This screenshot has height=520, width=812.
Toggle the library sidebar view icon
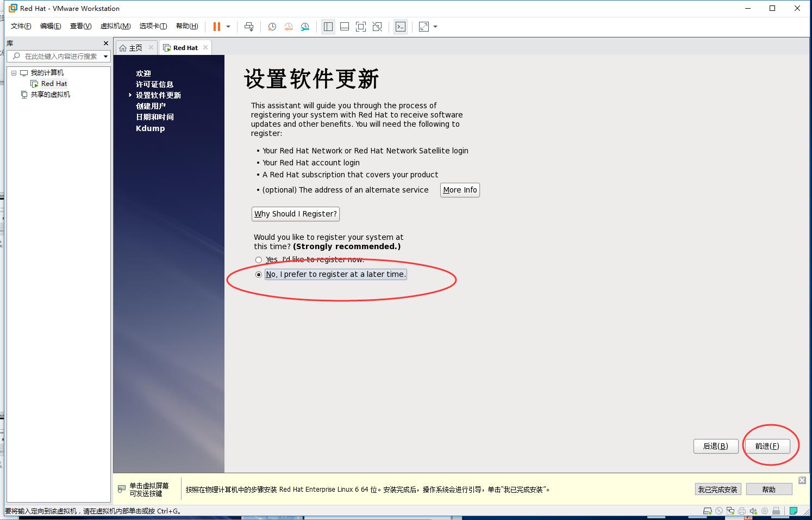pyautogui.click(x=328, y=27)
